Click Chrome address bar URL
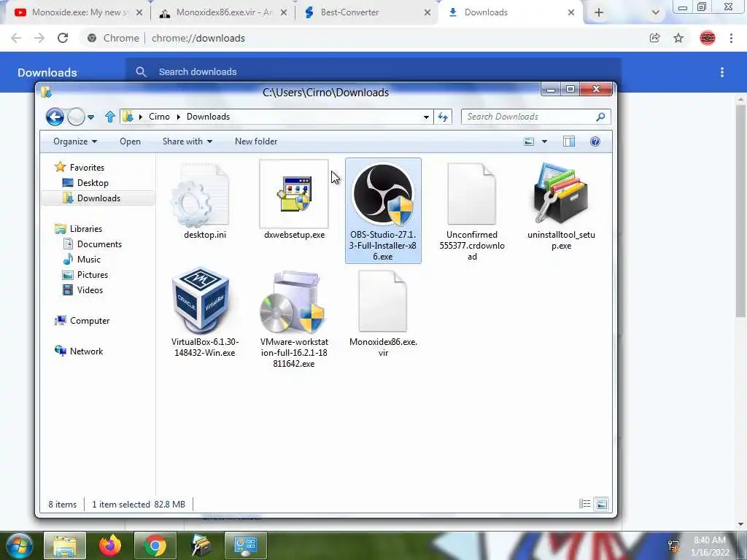 click(x=198, y=38)
